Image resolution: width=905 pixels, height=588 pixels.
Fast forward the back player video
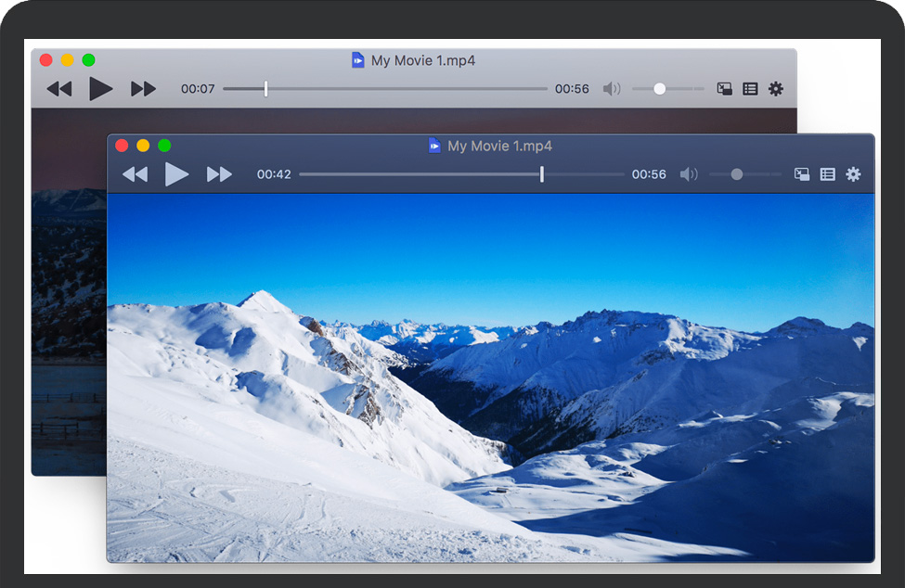pos(143,89)
